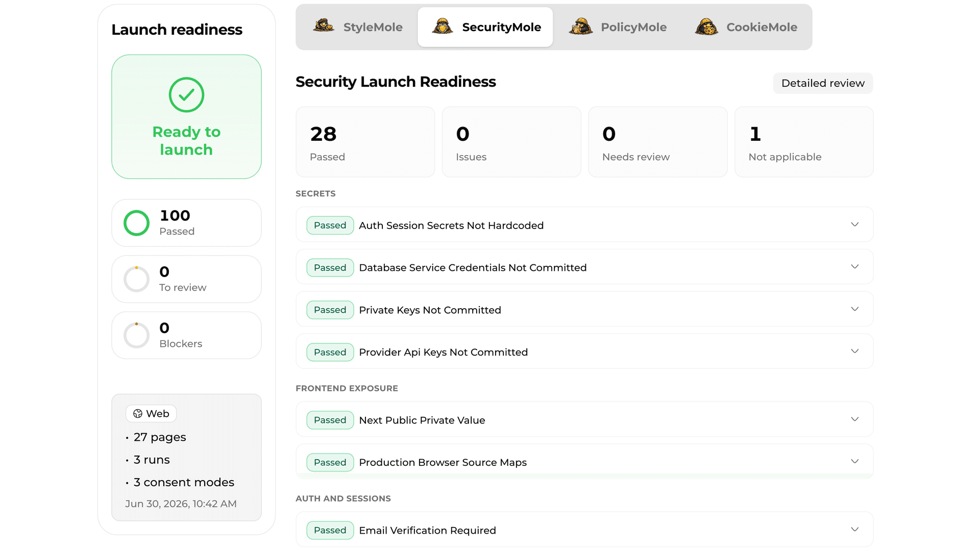Click Passed badge on Database Service Credentials row
The height and width of the screenshot is (551, 980).
pyautogui.click(x=330, y=268)
